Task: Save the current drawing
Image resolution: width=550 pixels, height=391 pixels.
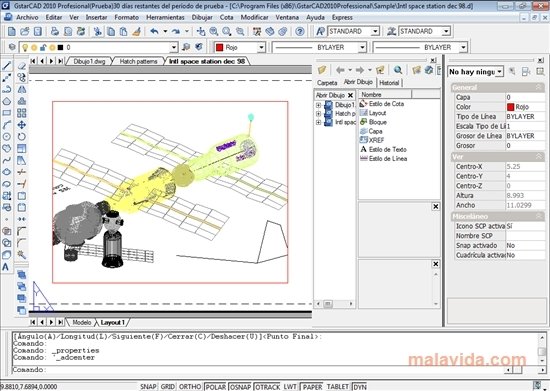Action: [38, 32]
